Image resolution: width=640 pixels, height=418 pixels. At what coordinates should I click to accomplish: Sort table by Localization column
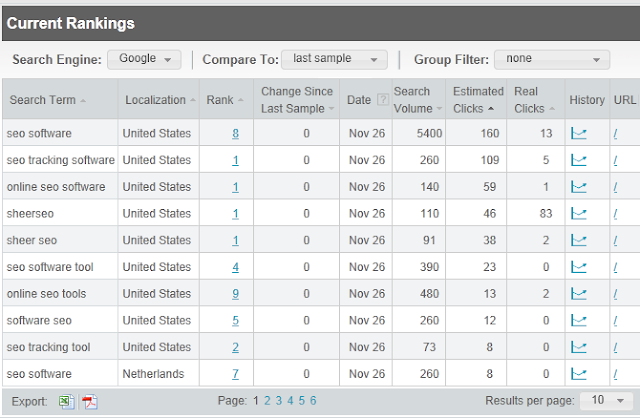click(155, 100)
